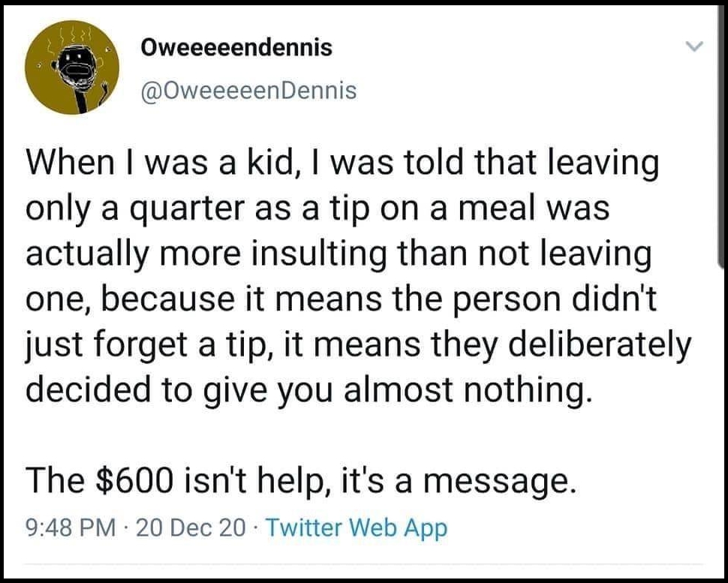Open the @OweeeeenDennis handle link
This screenshot has height=583, width=728.
tap(248, 90)
